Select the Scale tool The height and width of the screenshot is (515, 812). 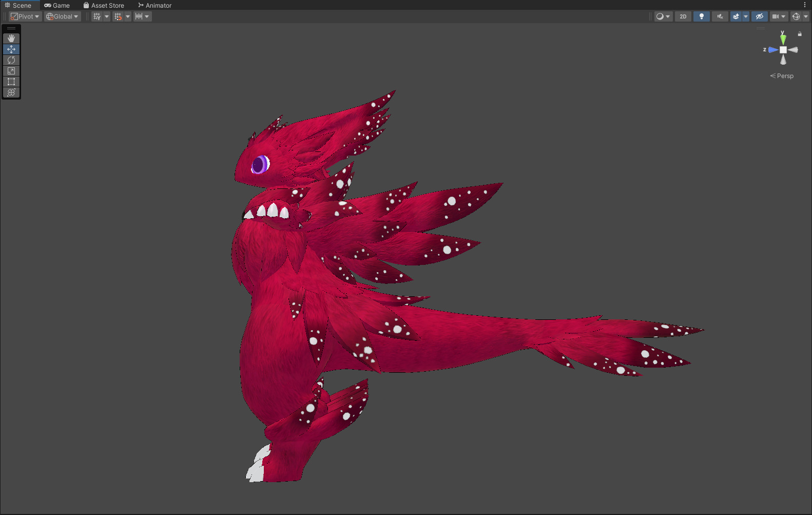coord(11,71)
